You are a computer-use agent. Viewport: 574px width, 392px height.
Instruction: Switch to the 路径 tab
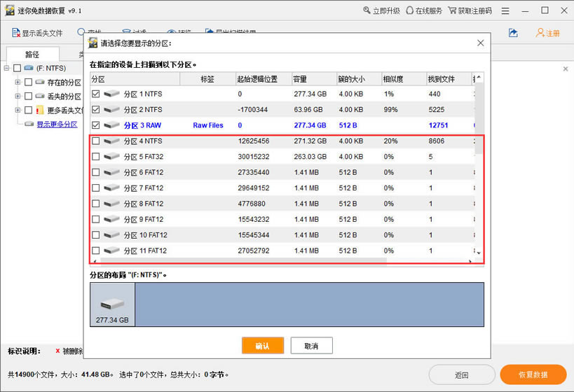point(32,54)
